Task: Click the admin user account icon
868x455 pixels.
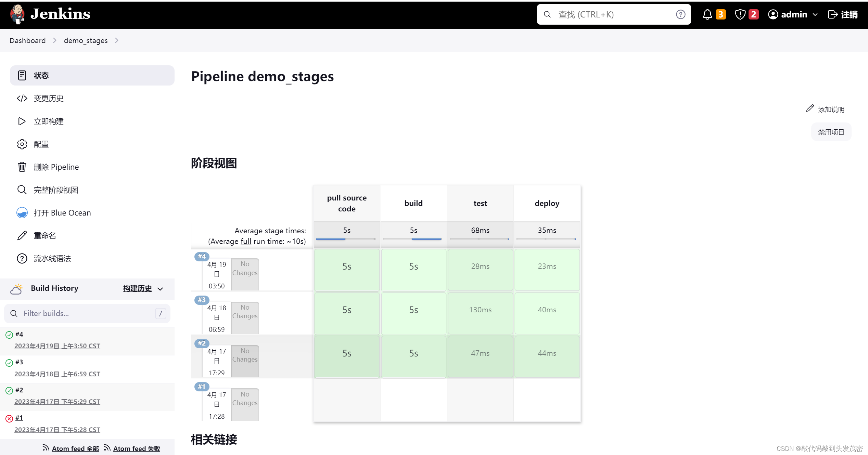Action: pos(773,14)
